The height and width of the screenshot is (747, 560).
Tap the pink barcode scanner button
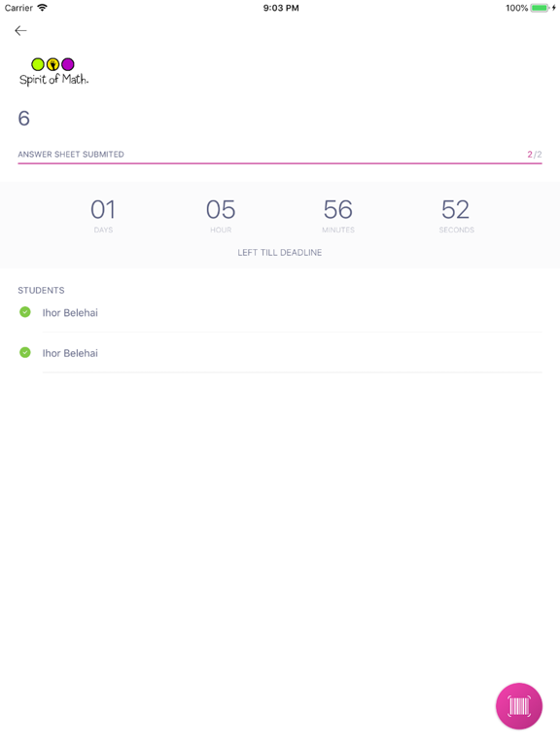(518, 705)
